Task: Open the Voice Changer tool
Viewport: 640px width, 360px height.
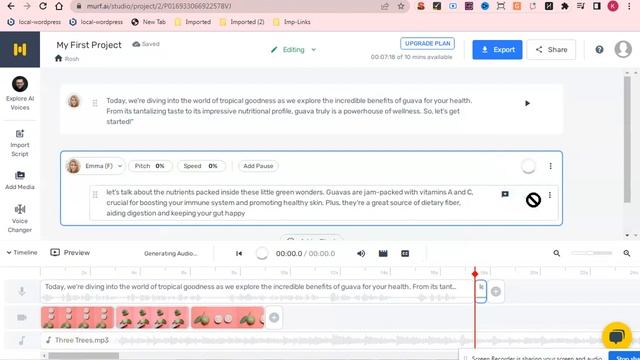Action: tap(20, 218)
